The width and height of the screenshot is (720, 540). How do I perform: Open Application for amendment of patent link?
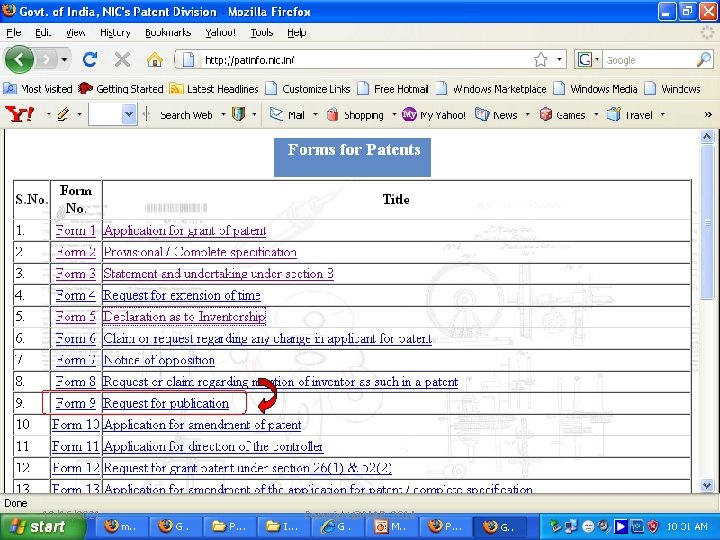(x=202, y=425)
